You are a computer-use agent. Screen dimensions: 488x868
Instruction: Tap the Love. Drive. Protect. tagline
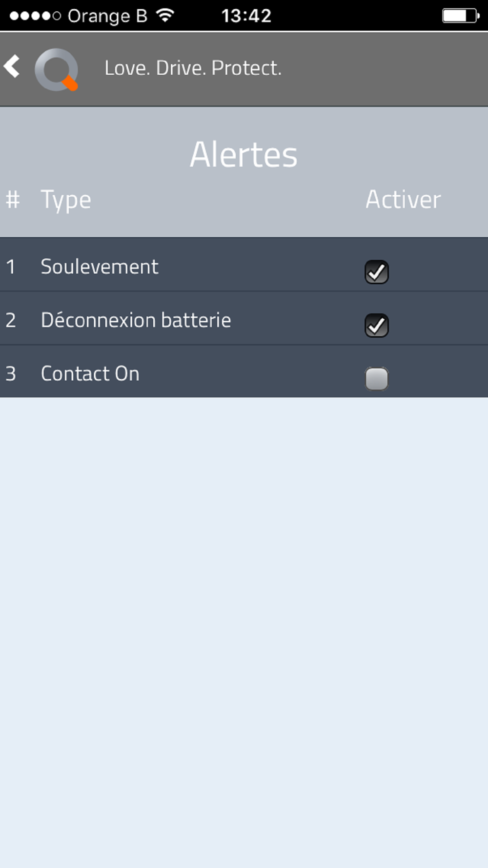[x=193, y=68]
